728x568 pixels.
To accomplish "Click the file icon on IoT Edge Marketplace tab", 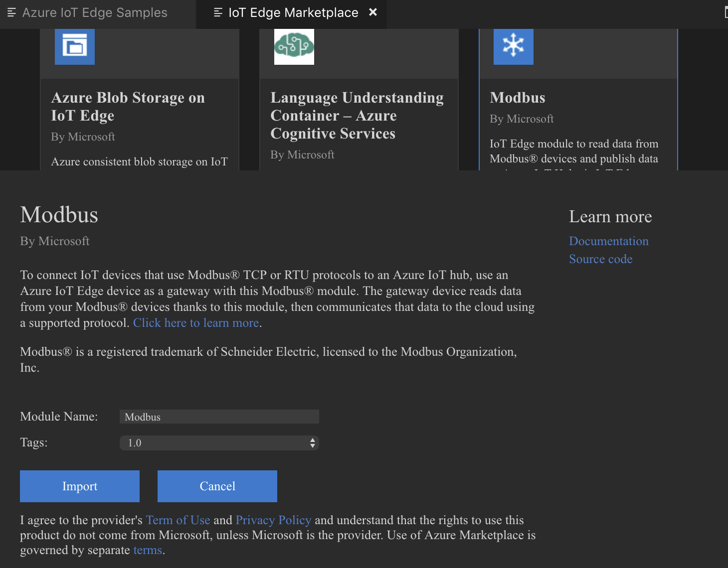I will [217, 12].
